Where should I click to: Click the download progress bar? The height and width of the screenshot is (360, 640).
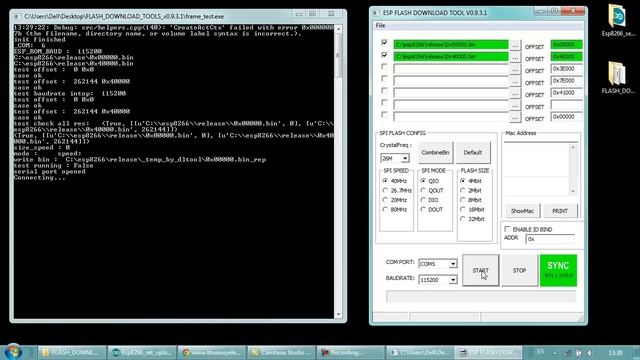click(x=481, y=296)
